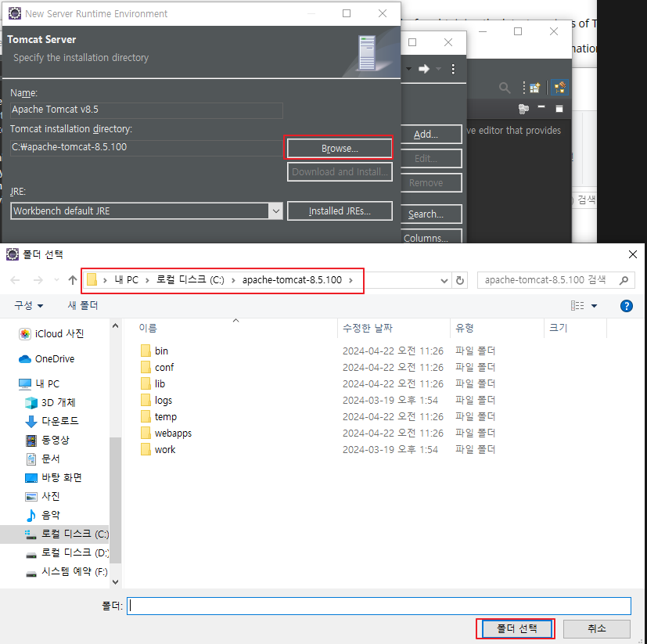Sort by 이름 column header
This screenshot has width=647, height=644.
[x=148, y=328]
